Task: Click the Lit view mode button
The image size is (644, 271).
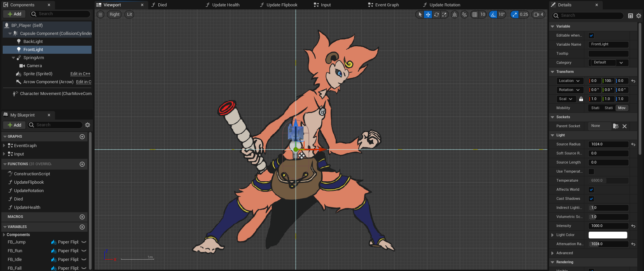Action: click(129, 14)
